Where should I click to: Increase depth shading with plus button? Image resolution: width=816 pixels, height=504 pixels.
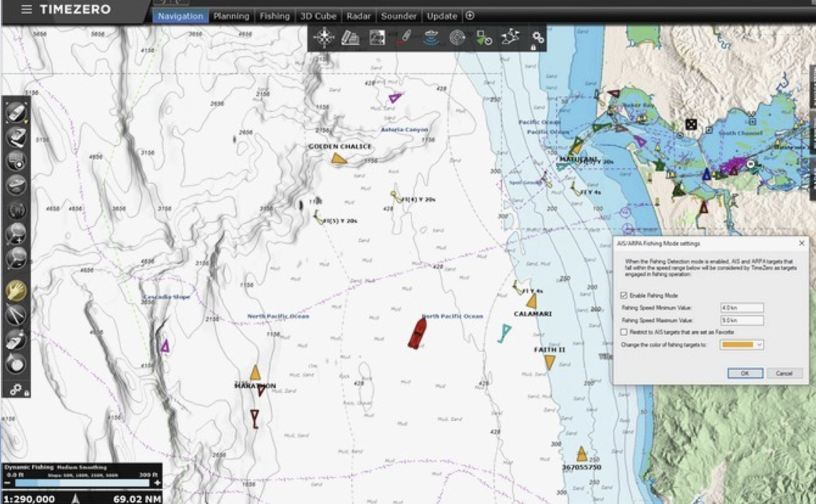[156, 483]
